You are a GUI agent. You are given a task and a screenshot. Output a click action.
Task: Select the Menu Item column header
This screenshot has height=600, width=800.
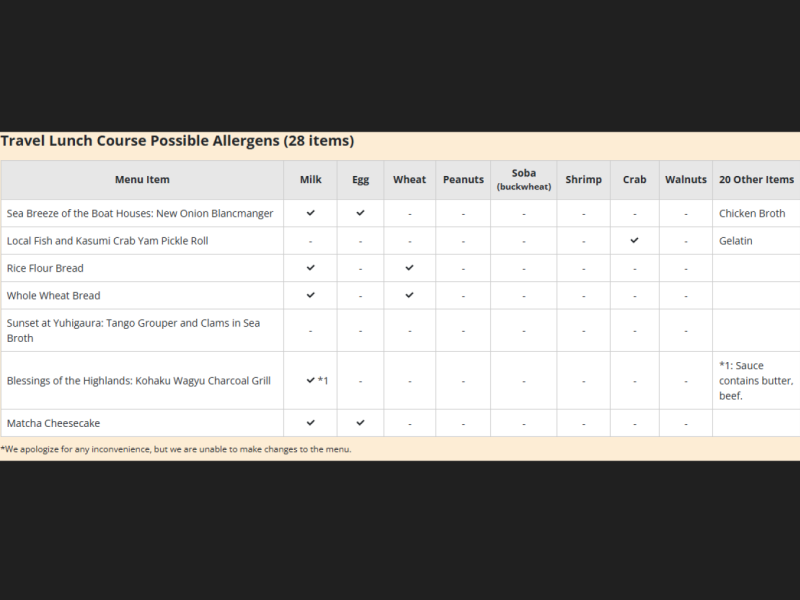click(x=142, y=180)
